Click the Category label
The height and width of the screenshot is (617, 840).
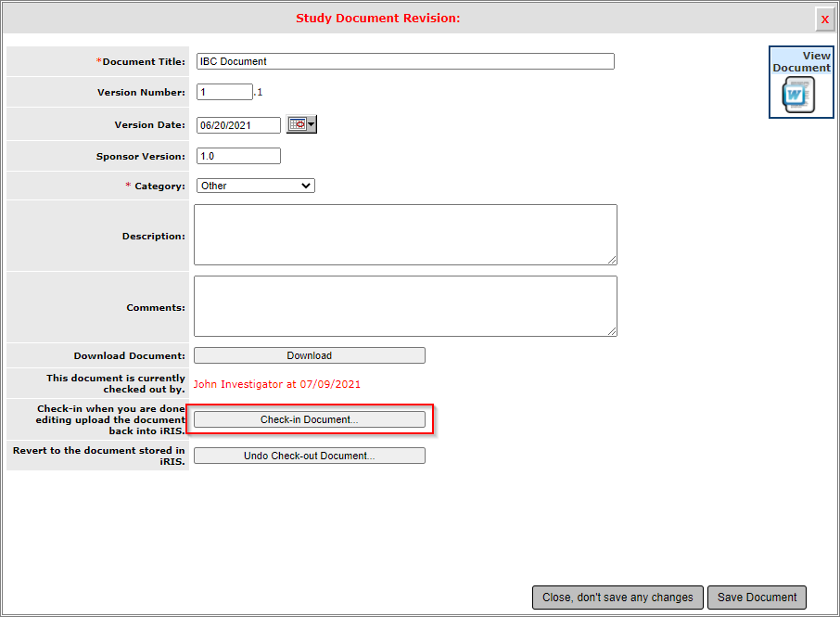[156, 186]
